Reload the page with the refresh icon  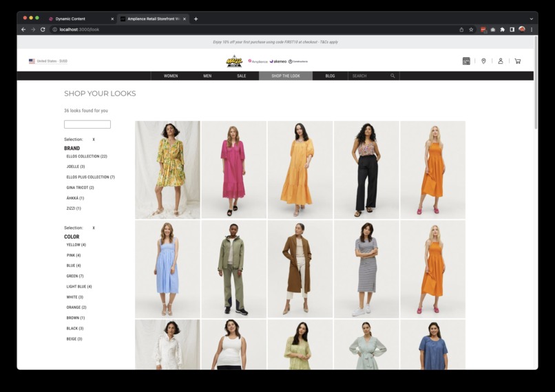[x=43, y=30]
